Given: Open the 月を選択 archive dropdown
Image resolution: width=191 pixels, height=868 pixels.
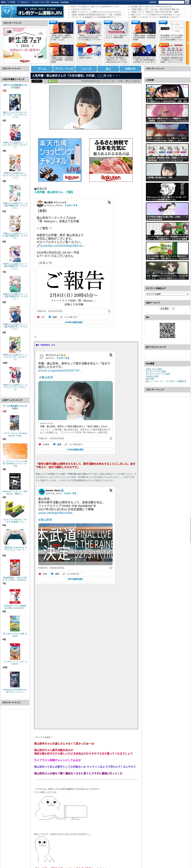Looking at the screenshot, I should [167, 309].
